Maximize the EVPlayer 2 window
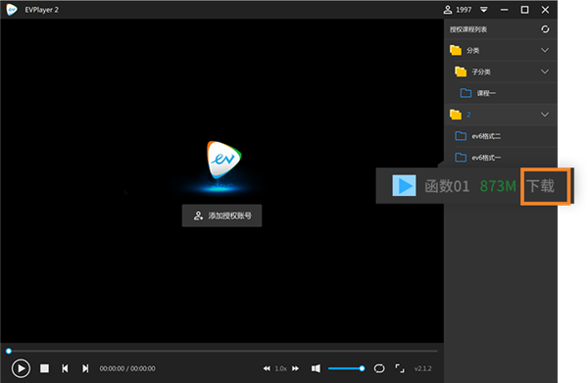 coord(524,10)
